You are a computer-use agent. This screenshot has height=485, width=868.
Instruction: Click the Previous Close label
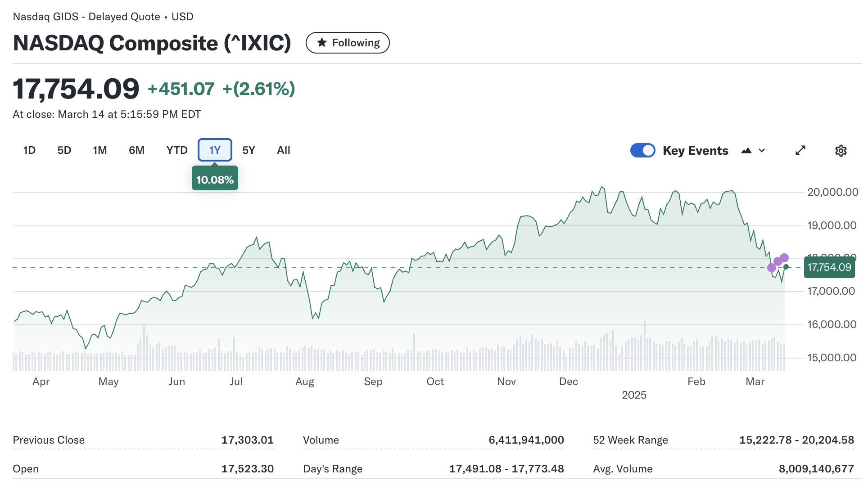coord(49,440)
